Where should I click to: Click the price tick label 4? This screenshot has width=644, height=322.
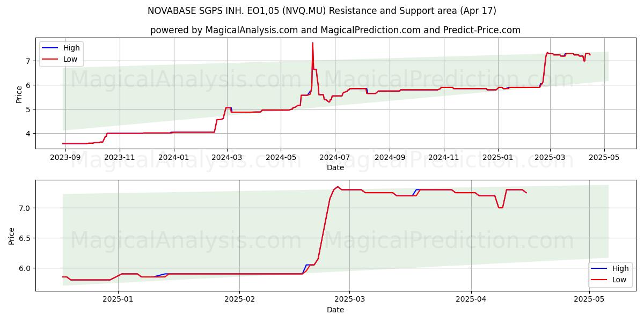pos(29,134)
